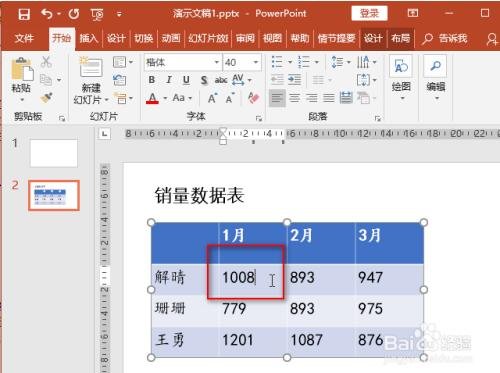
Task: Click Decrease List Level icon
Action: click(x=277, y=80)
